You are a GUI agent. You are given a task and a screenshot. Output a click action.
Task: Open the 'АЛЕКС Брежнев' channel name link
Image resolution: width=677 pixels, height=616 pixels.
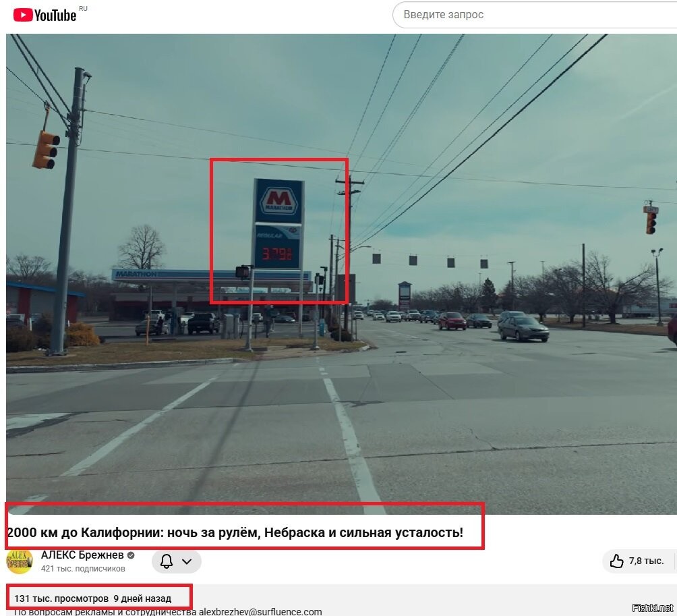[82, 555]
